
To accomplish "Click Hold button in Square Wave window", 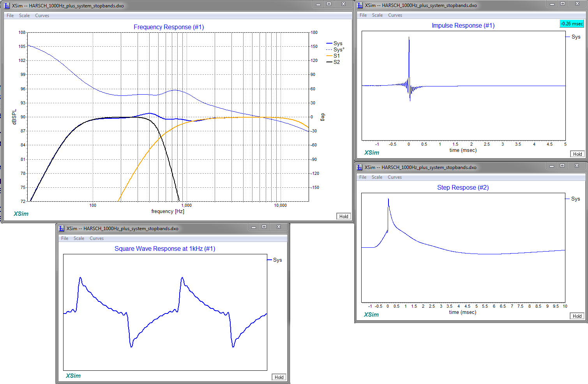I will [279, 377].
